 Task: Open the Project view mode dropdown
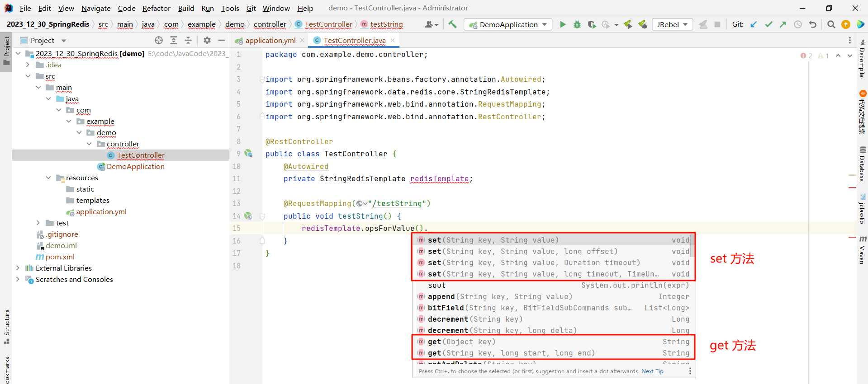(64, 41)
